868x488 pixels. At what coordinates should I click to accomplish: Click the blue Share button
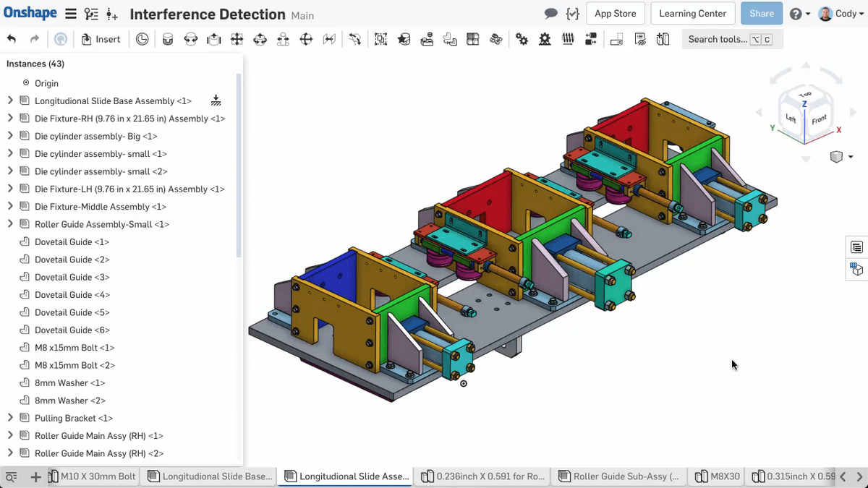tap(762, 14)
